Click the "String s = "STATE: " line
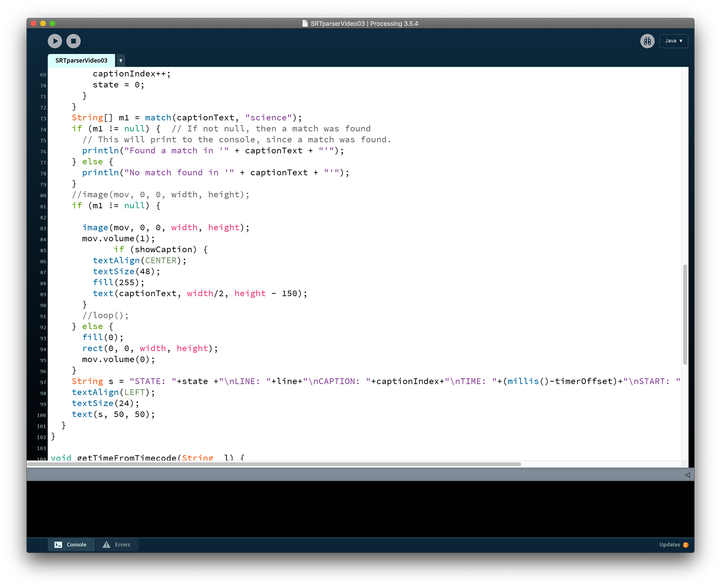 376,381
